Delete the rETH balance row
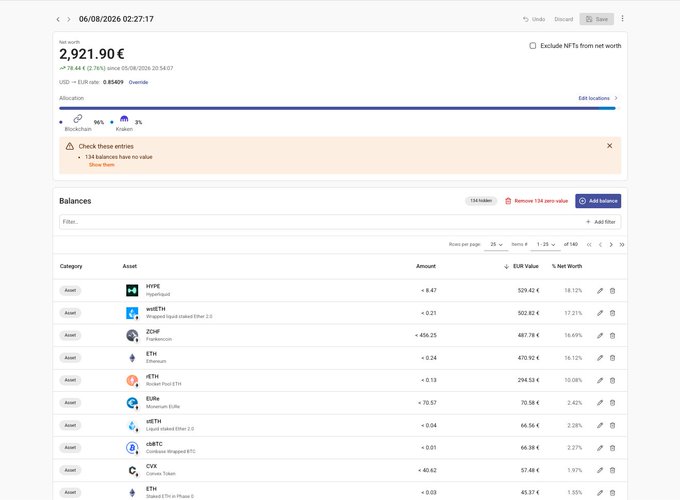This screenshot has height=500, width=680. coord(612,380)
